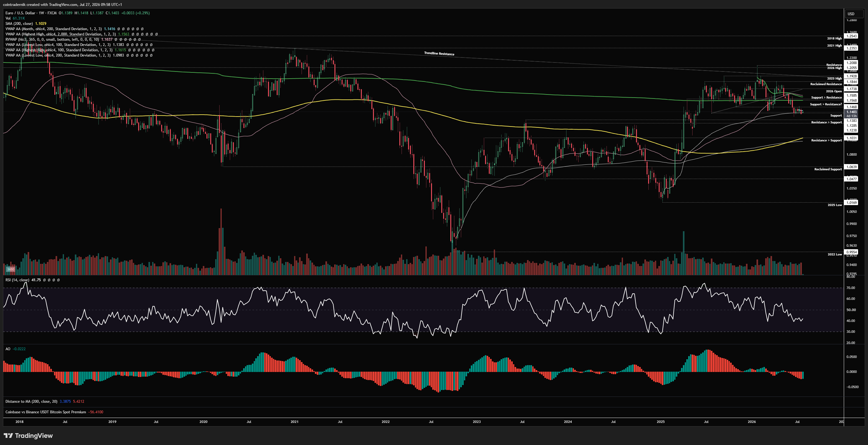Click the RSI value 41.75
Screen dimensions: 868x445
click(x=36, y=280)
